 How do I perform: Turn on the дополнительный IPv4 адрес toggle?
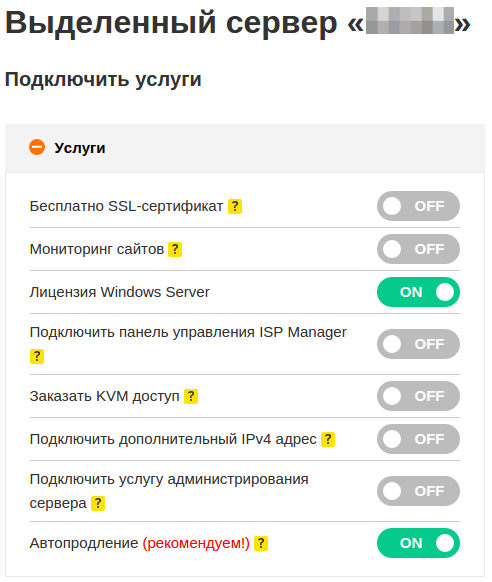pos(418,439)
